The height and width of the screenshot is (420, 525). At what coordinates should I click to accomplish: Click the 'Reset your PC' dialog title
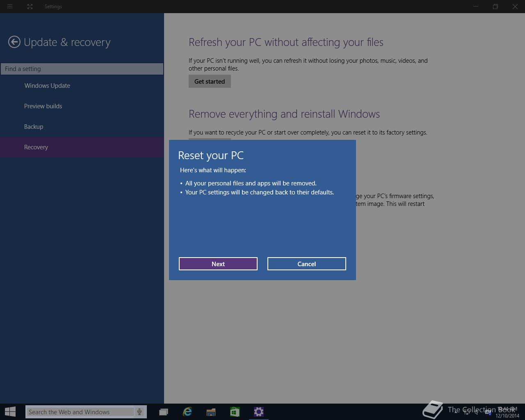[211, 155]
